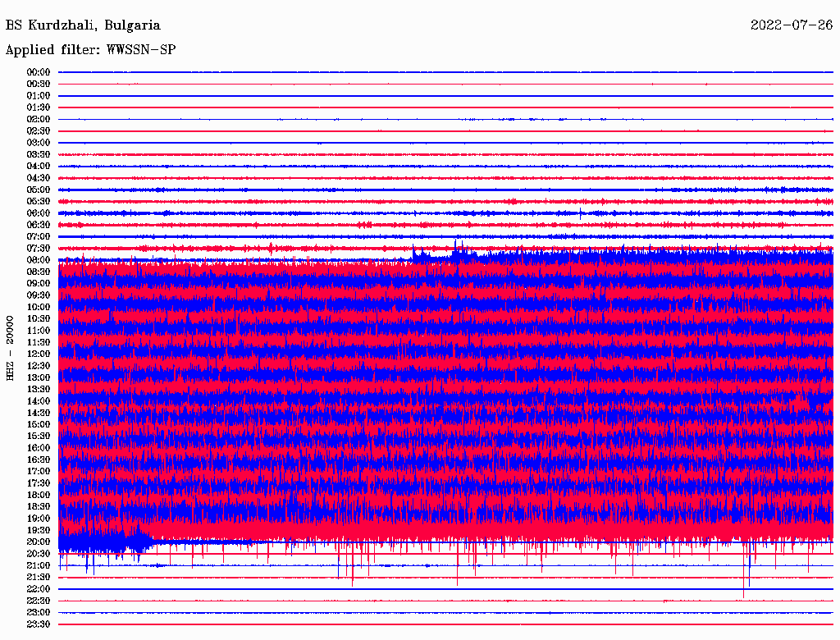Screen dimensions: 840x640
Task: Select the 03:00 time label
Action: (x=39, y=143)
